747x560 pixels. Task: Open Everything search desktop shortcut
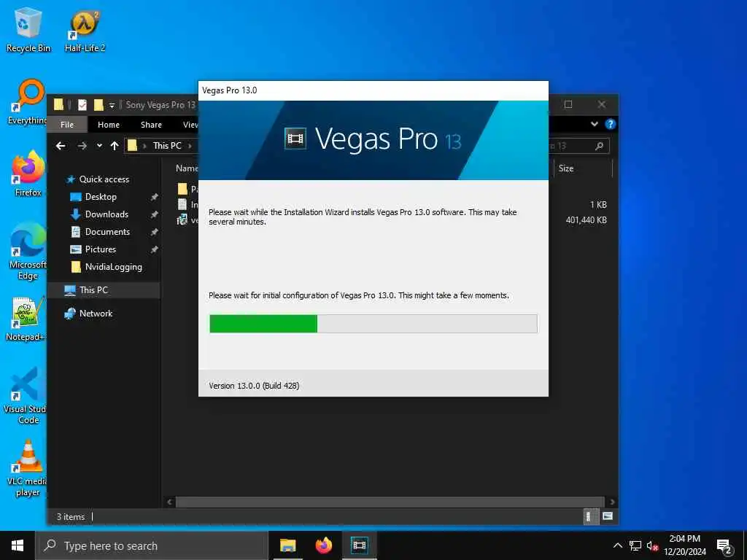tap(27, 101)
